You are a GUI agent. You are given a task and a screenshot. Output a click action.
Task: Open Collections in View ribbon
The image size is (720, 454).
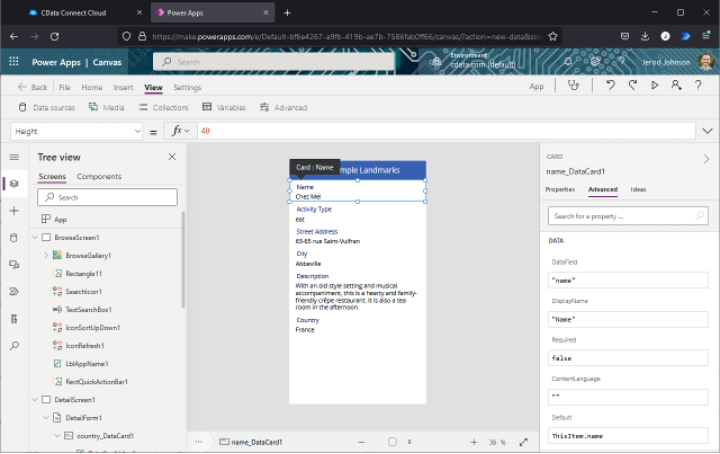pos(163,107)
